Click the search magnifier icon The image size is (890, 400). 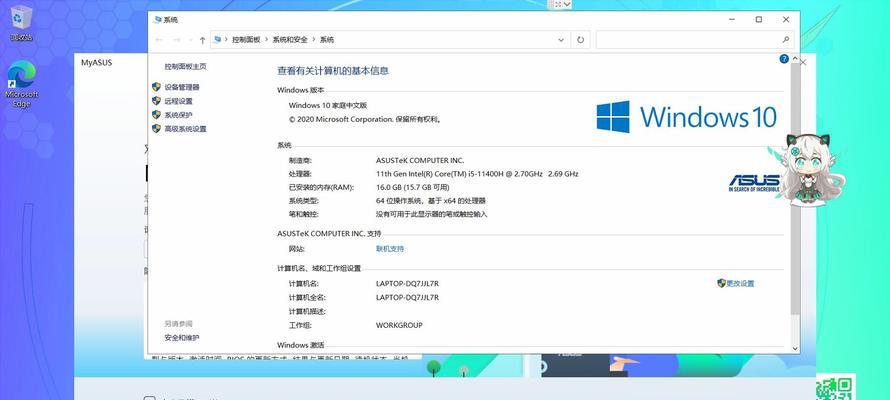pos(786,40)
